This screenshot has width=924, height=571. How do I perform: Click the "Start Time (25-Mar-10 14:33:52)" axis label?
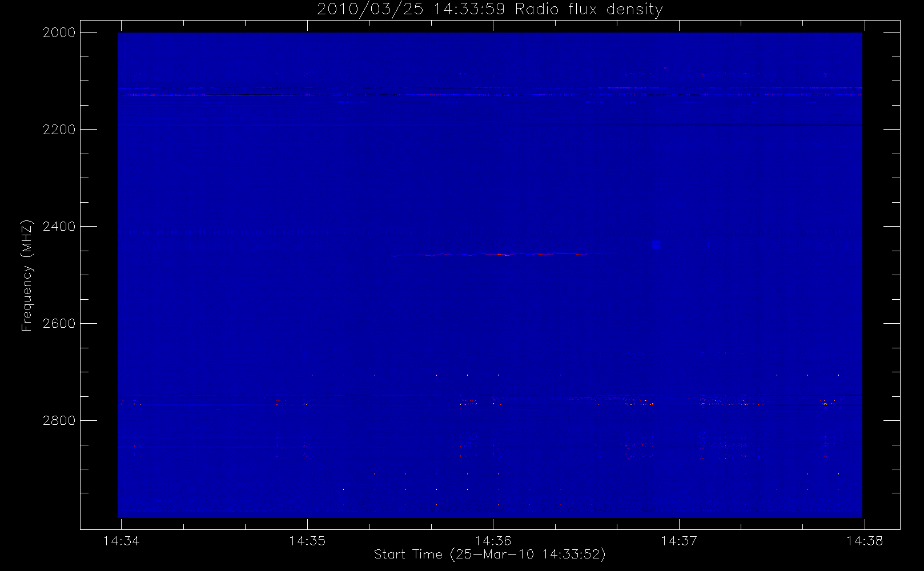pyautogui.click(x=490, y=554)
